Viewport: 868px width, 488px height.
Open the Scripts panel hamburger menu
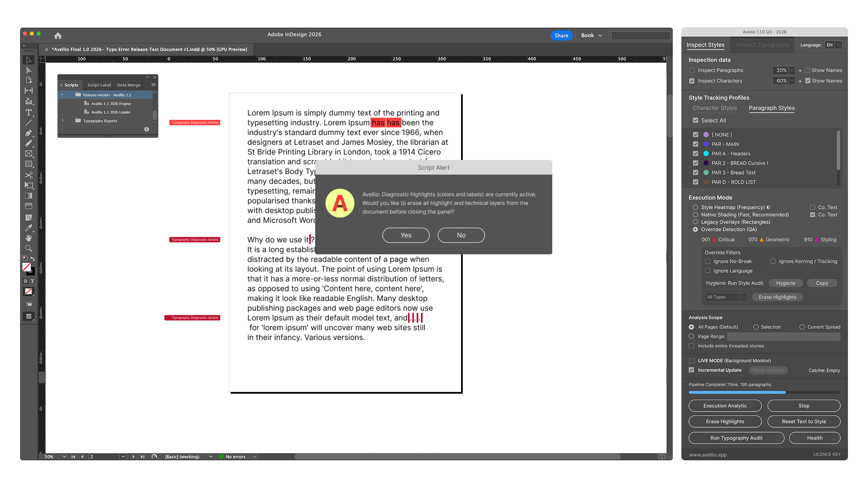[x=154, y=85]
